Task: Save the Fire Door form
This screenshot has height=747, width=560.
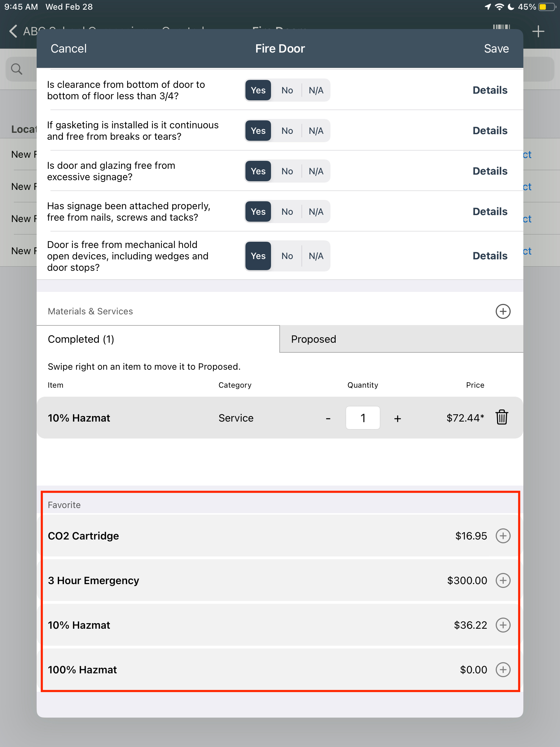Action: [x=496, y=48]
